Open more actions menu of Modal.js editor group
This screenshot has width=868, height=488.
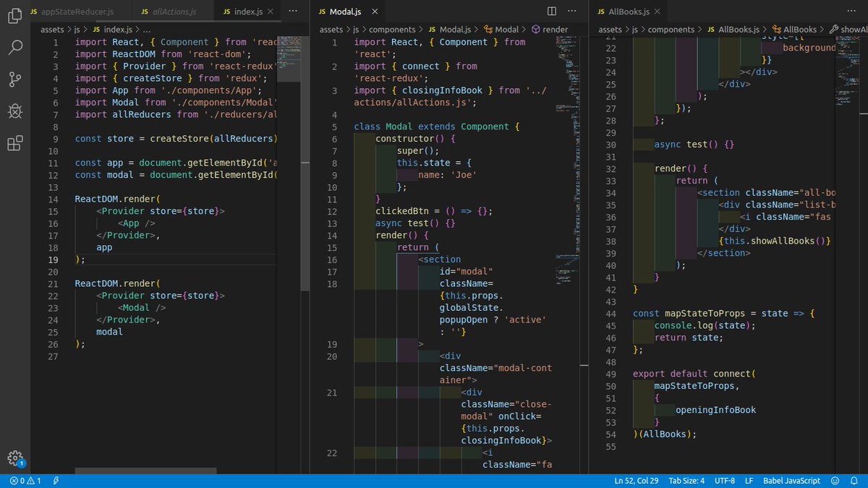pyautogui.click(x=572, y=12)
